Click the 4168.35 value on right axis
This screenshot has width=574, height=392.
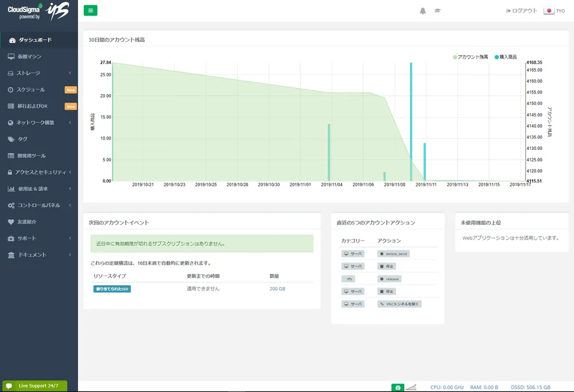pos(534,63)
